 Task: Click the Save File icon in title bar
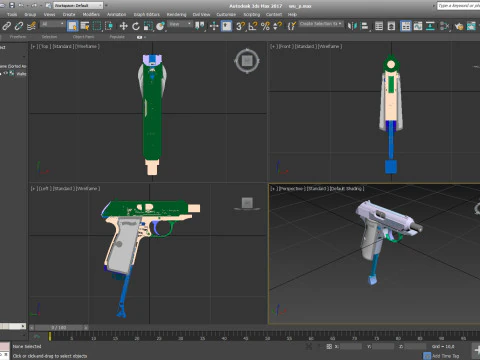[12, 5]
